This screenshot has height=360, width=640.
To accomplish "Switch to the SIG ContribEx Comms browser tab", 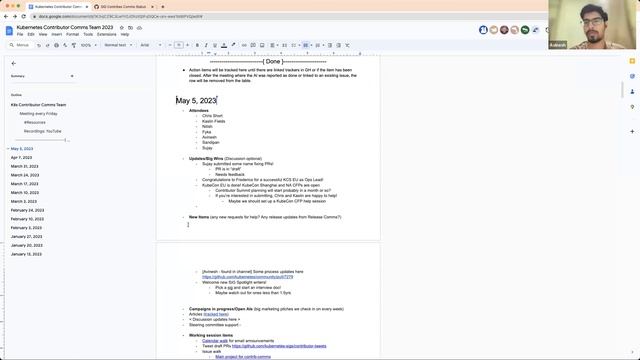I will point(123,7).
